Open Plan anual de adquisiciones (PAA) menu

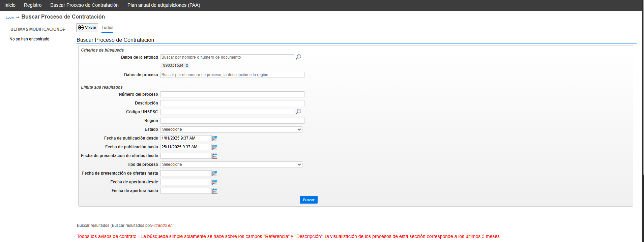164,5
